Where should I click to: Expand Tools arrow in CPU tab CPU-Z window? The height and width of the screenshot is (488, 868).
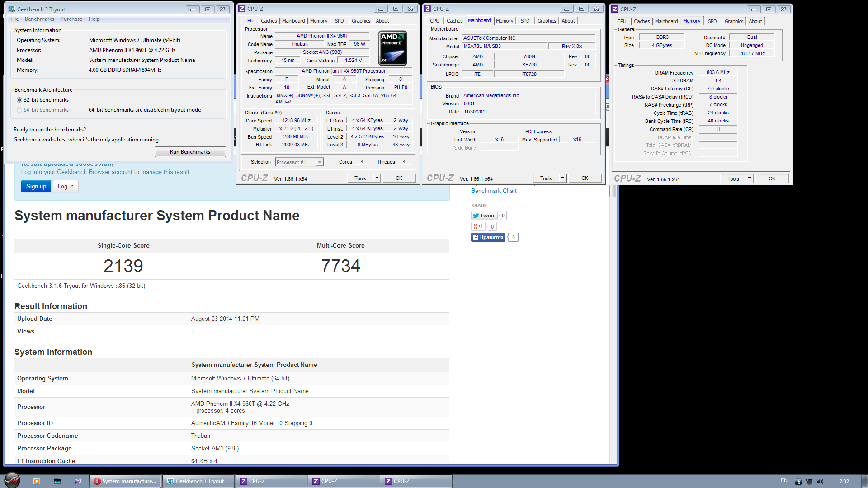coord(377,178)
